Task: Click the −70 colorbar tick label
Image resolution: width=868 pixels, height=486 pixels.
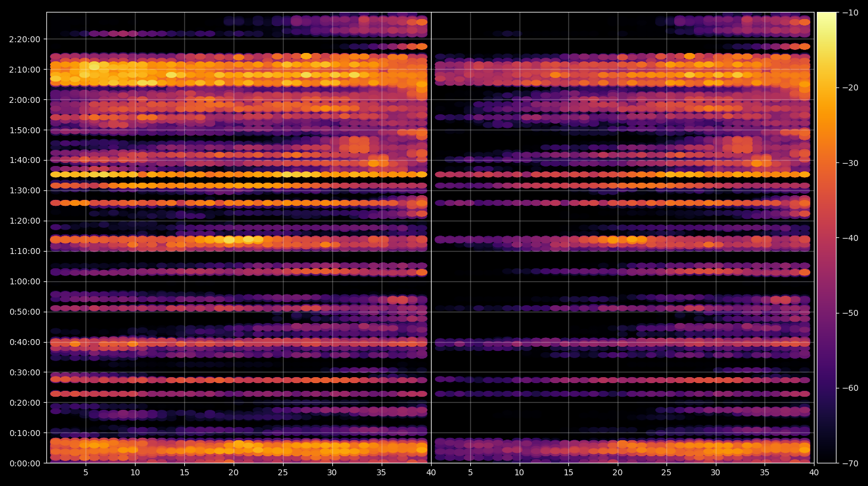Action: pyautogui.click(x=850, y=463)
